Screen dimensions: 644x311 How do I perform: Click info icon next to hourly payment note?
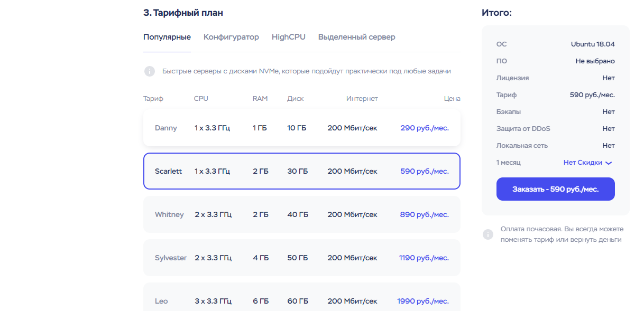click(488, 234)
